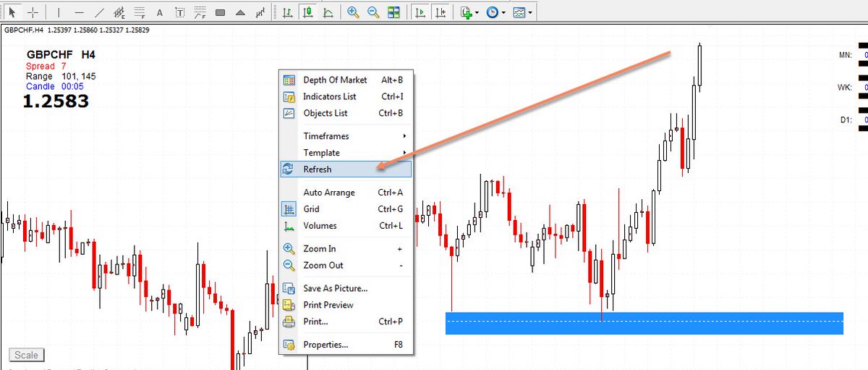This screenshot has height=370, width=868.
Task: Click the toolbar zoom in magnifier
Action: point(353,12)
